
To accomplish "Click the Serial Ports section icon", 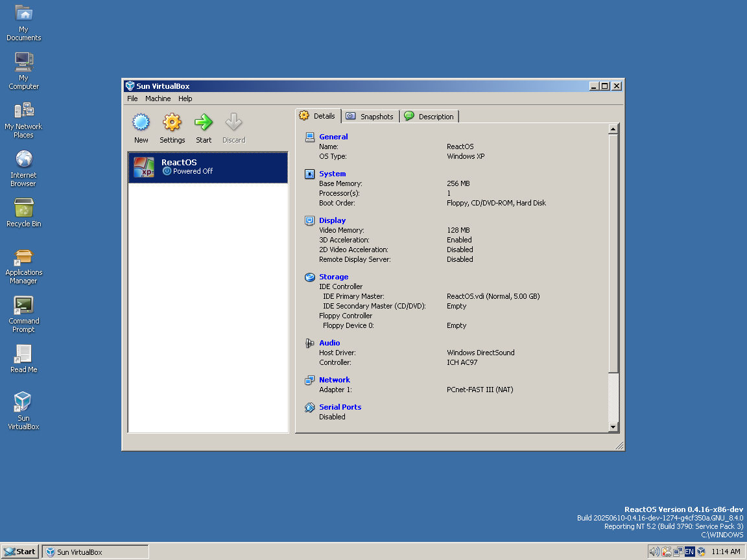I will 310,407.
